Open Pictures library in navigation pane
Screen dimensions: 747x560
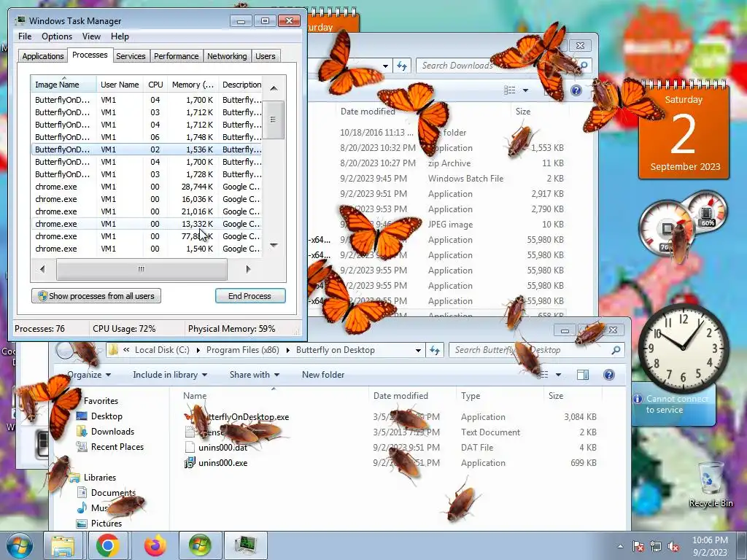[107, 524]
